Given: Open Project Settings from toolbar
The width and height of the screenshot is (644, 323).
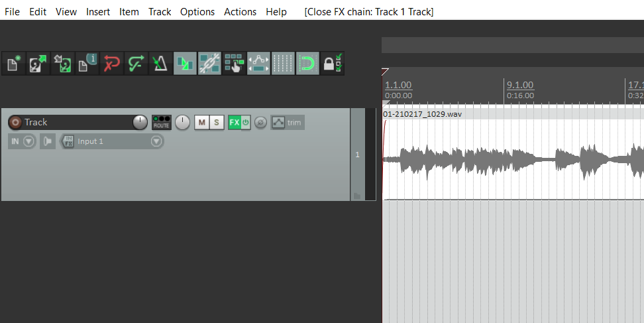Looking at the screenshot, I should click(x=87, y=64).
